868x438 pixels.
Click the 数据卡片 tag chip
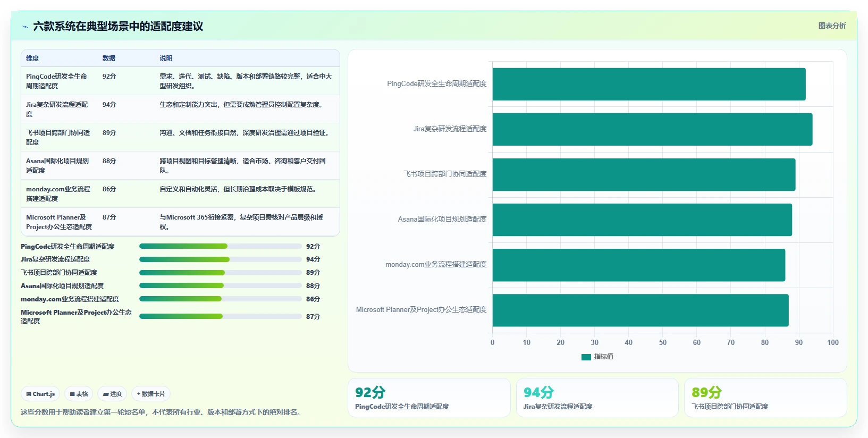point(151,394)
